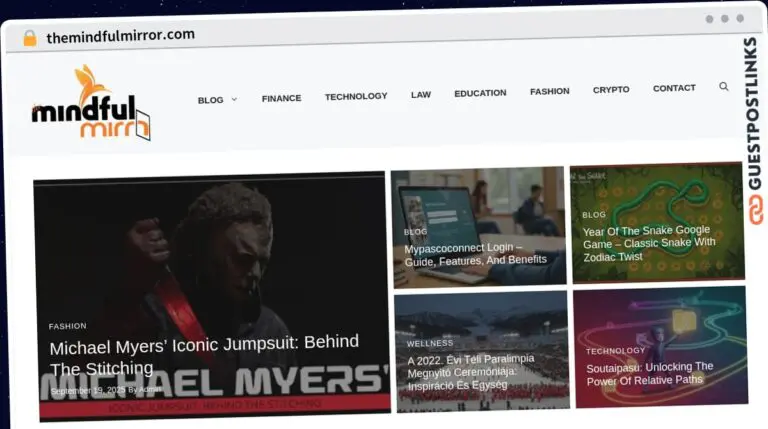Open the Technology nav item
768x429 pixels.
point(356,96)
